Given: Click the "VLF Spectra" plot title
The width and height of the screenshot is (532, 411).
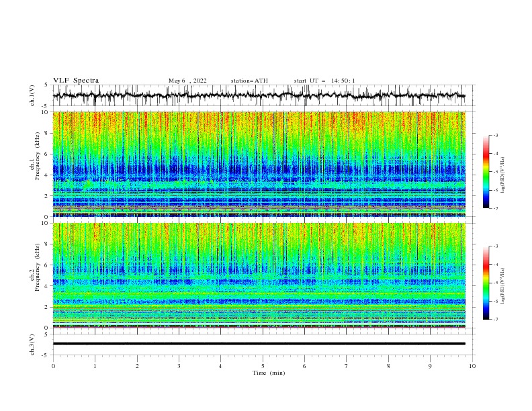Looking at the screenshot, I should 76,81.
